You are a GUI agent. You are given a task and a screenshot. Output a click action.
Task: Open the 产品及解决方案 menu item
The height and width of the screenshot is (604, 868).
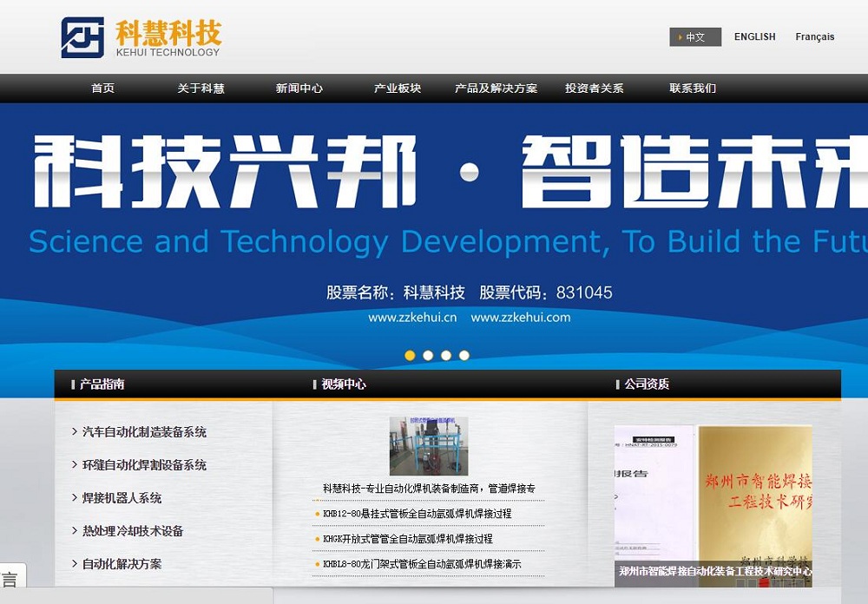point(496,88)
